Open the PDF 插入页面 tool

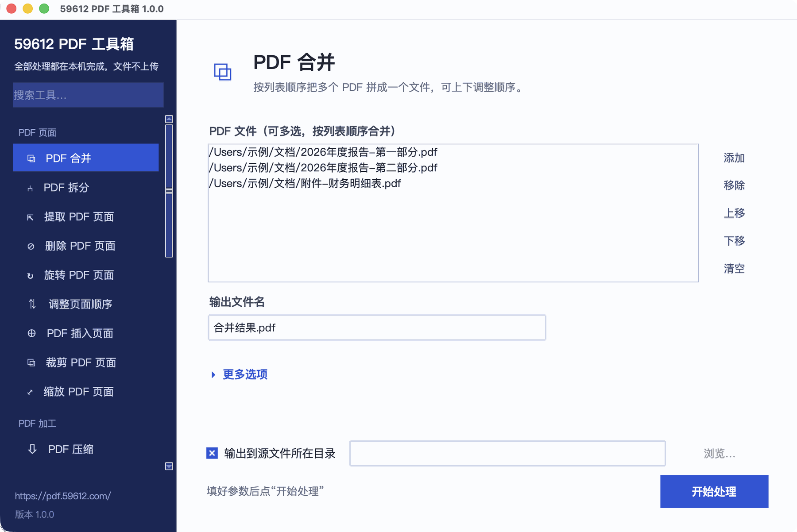pyautogui.click(x=86, y=333)
